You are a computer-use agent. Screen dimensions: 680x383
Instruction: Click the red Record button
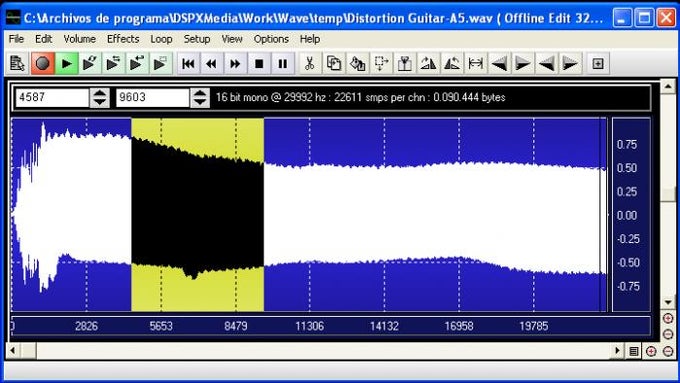click(x=42, y=64)
